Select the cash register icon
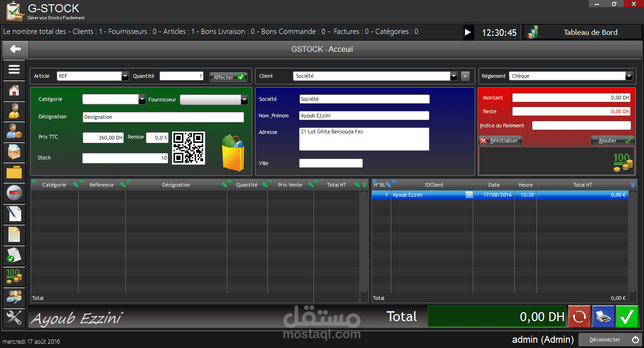The image size is (644, 348). pyautogui.click(x=14, y=192)
